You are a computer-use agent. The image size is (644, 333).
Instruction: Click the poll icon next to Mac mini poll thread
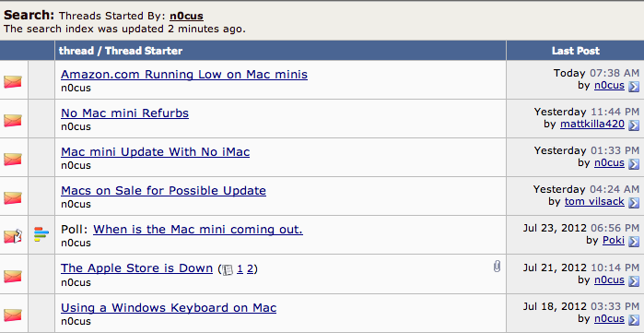41,234
